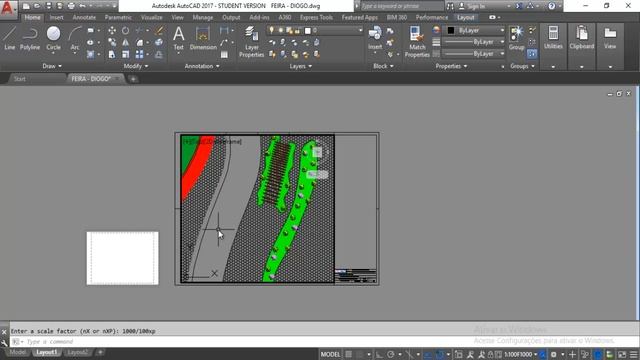Choose the Move tool in Modify panel
The width and height of the screenshot is (640, 360).
(x=111, y=31)
